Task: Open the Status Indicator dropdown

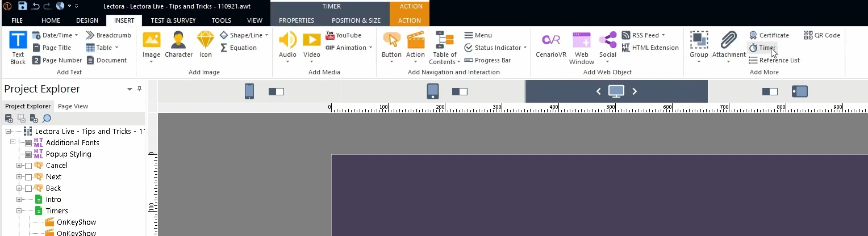Action: pyautogui.click(x=496, y=48)
